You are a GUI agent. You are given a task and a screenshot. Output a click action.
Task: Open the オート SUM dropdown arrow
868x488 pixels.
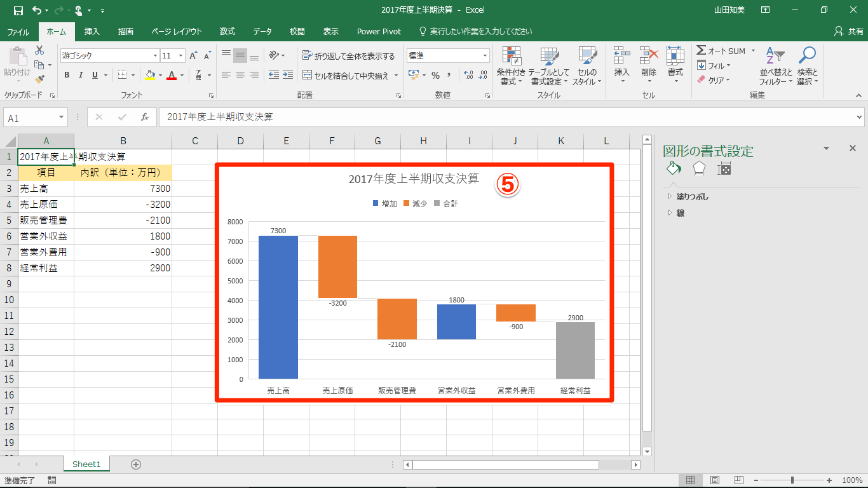pyautogui.click(x=753, y=51)
